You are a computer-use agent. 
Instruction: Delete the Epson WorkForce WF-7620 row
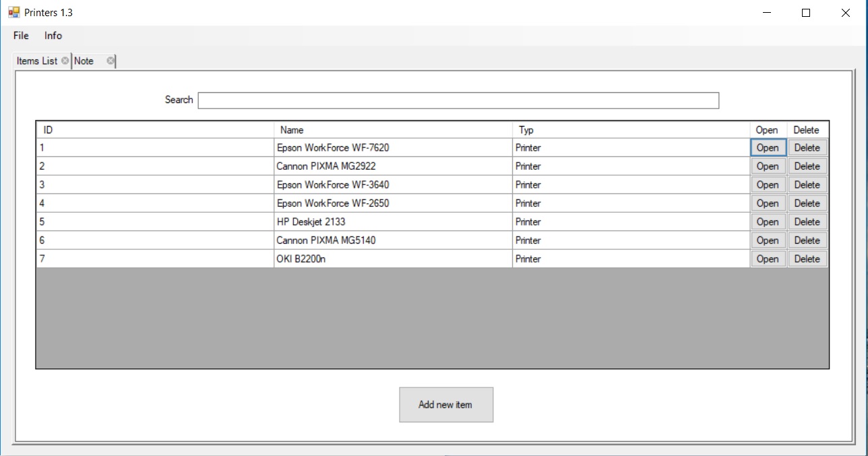(807, 148)
